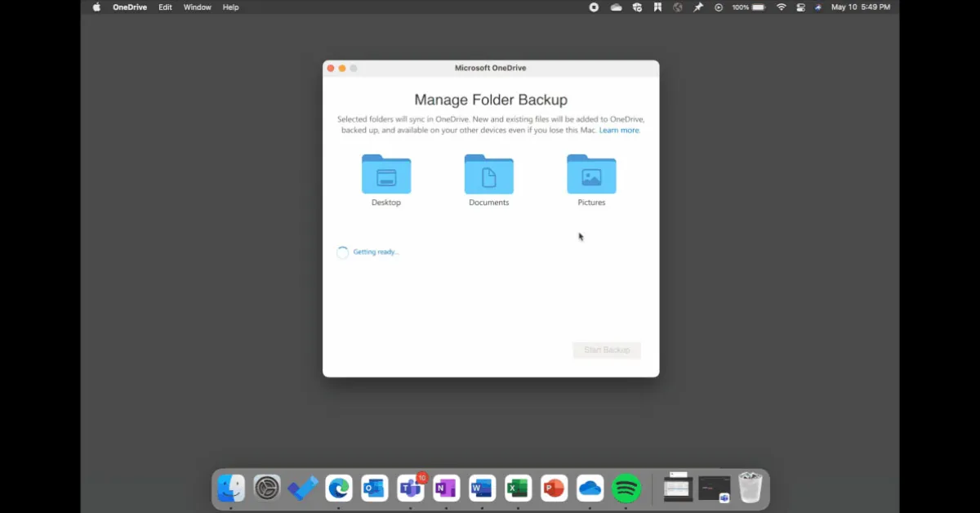
Task: Expand the Apple menu
Action: coord(96,7)
